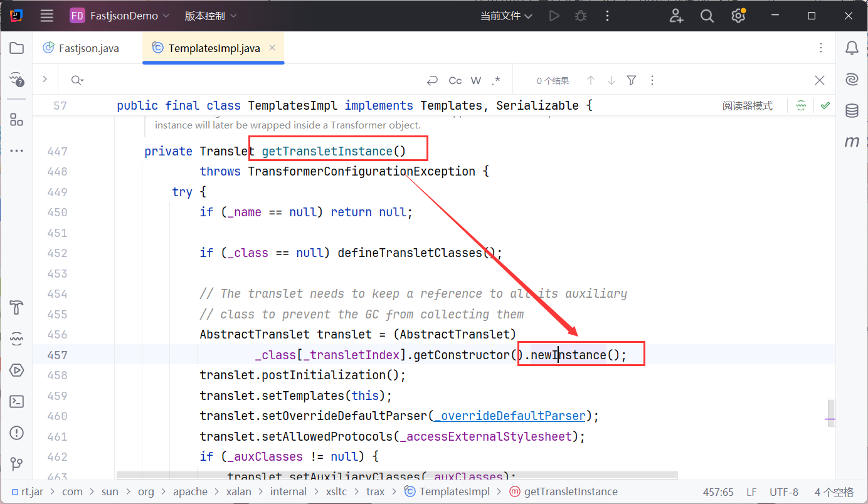The image size is (868, 504).
Task: Open the Terminal tool window
Action: point(17,402)
